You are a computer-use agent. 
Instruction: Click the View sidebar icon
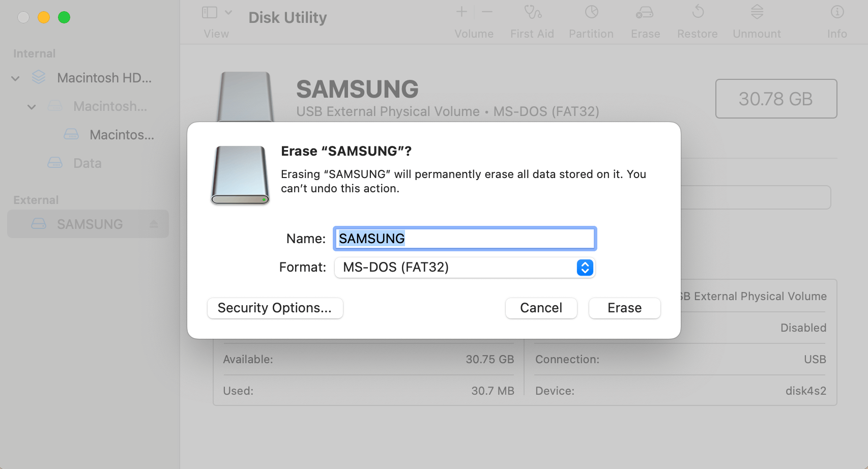coord(209,11)
